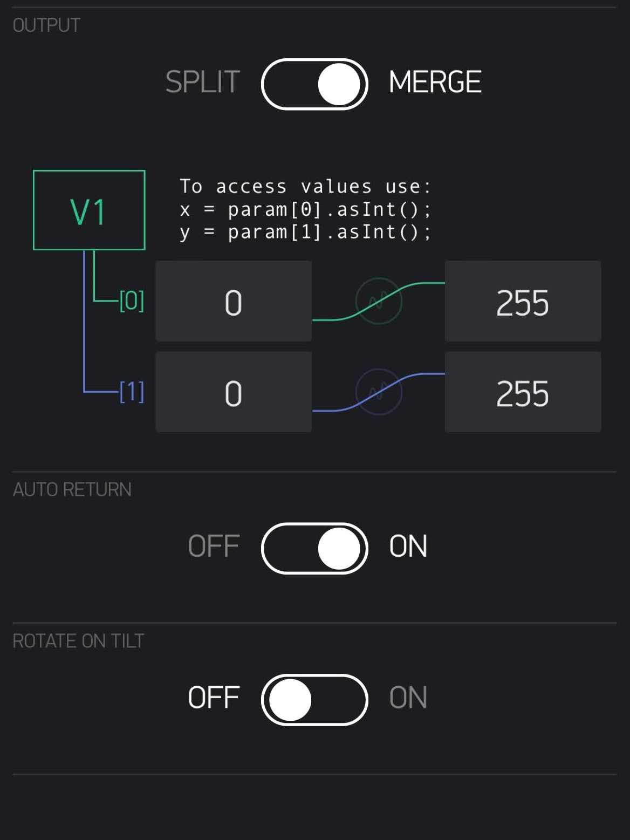Tap the blue mapping icon for [1]
Viewport: 630px width, 840px height.
pos(379,392)
